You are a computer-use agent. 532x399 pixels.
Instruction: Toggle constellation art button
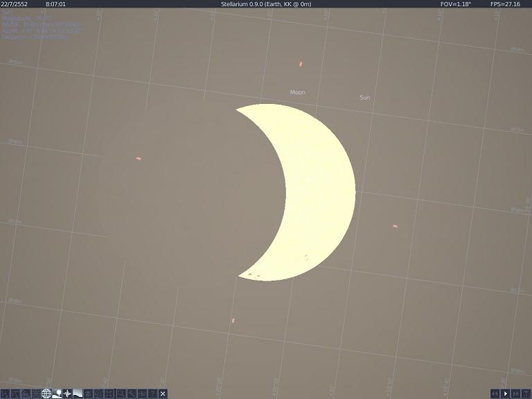(26, 393)
